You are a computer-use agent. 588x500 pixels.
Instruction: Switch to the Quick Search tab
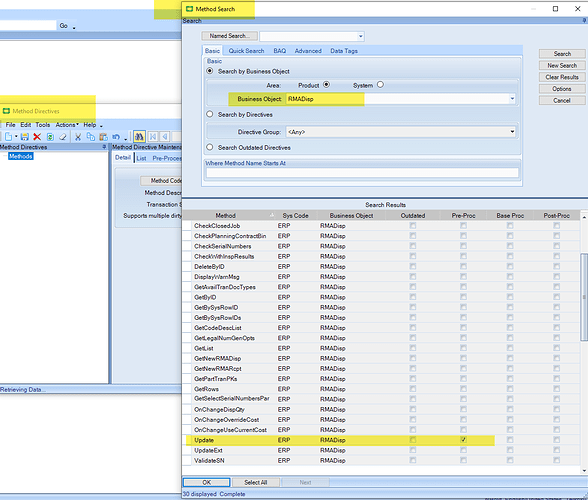pyautogui.click(x=246, y=51)
